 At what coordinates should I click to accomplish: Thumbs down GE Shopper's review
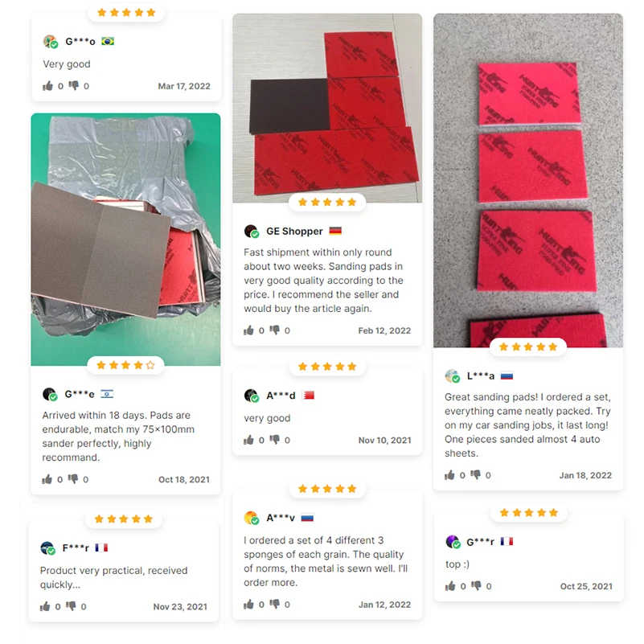(274, 330)
